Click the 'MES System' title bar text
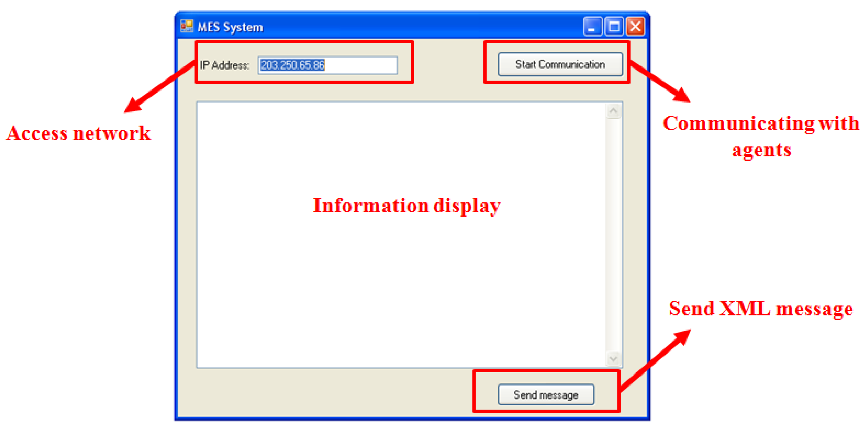This screenshot has width=868, height=429. point(230,27)
